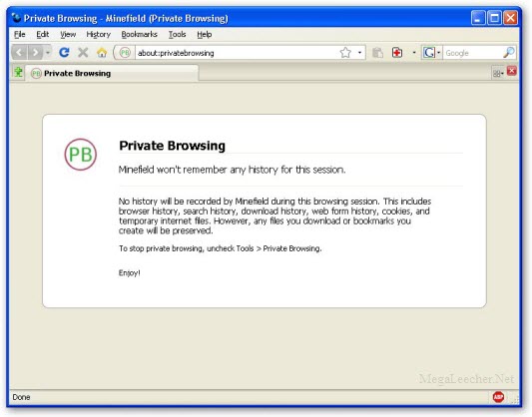The width and height of the screenshot is (532, 417).
Task: Click the Minefield globe icon in title bar
Action: 16,17
